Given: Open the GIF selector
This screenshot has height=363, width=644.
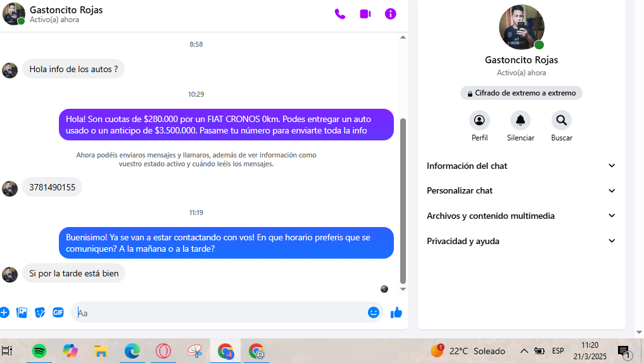Looking at the screenshot, I should click(x=58, y=312).
